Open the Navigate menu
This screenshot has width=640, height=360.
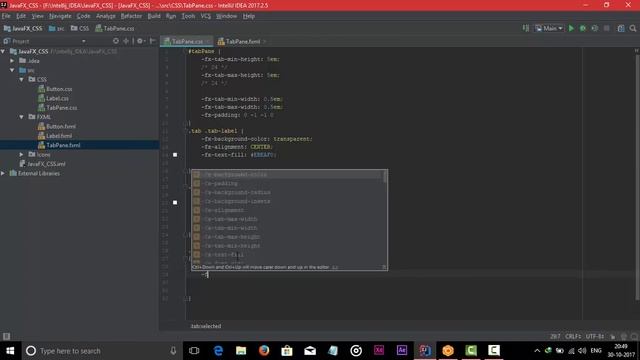[x=60, y=16]
